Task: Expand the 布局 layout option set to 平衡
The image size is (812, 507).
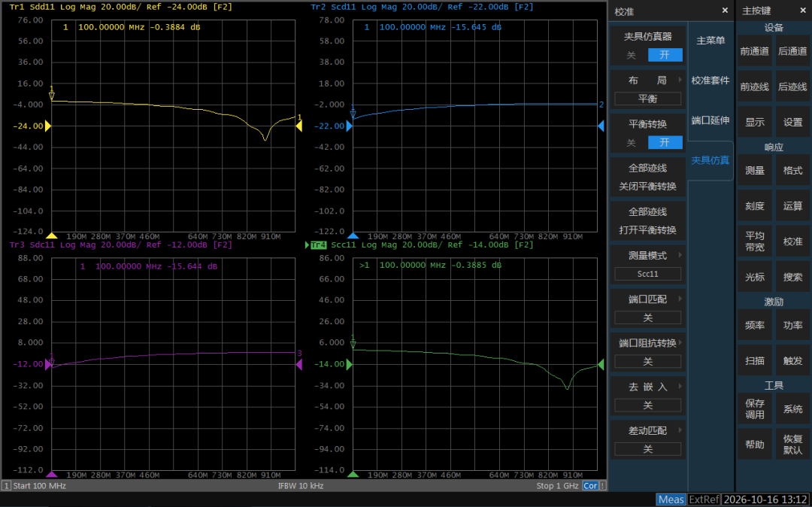Action: [x=648, y=90]
